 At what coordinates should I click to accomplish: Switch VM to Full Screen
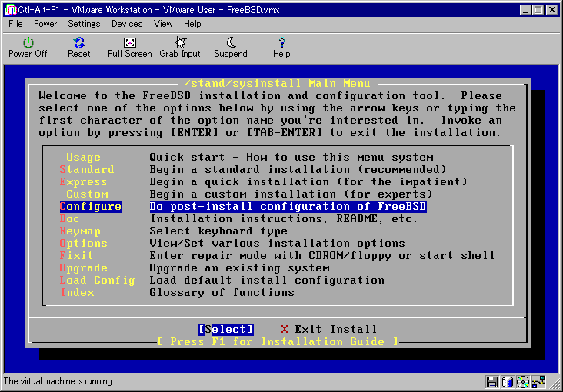tap(130, 48)
